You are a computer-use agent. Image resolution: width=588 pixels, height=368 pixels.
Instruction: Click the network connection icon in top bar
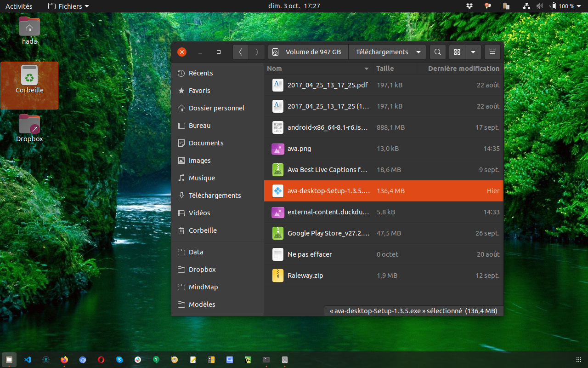tap(526, 6)
